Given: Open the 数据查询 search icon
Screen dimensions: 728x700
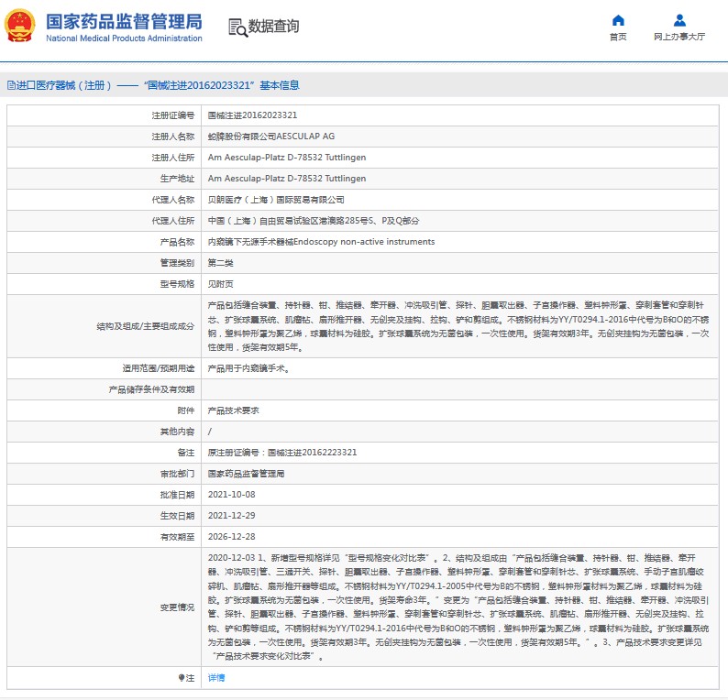Looking at the screenshot, I should (x=238, y=27).
